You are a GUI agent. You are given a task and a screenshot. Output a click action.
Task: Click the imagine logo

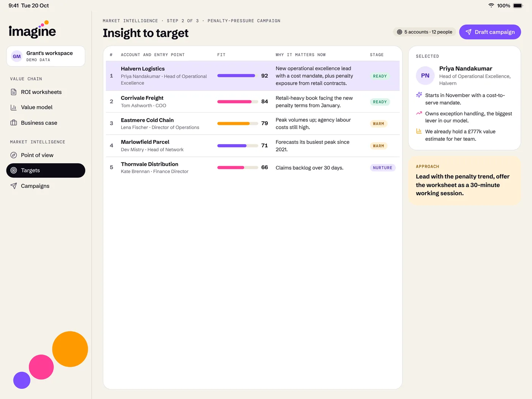point(32,29)
